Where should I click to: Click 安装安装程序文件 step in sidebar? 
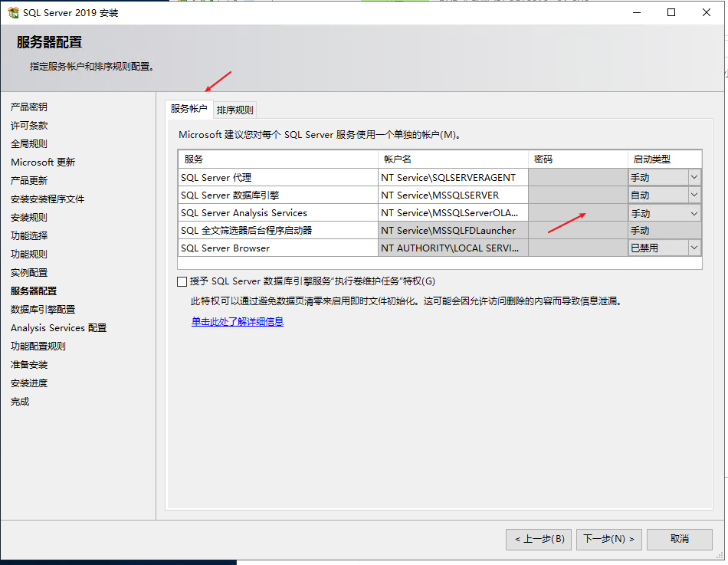pyautogui.click(x=48, y=199)
